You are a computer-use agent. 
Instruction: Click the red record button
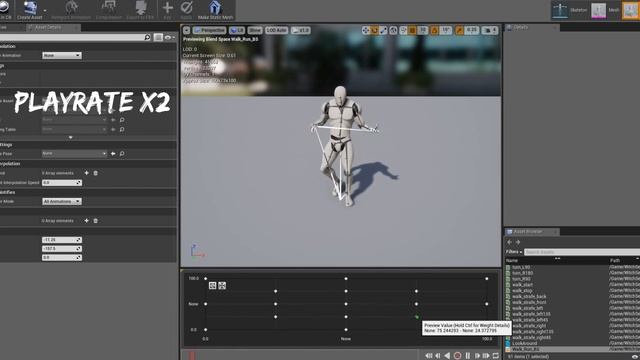coord(458,356)
